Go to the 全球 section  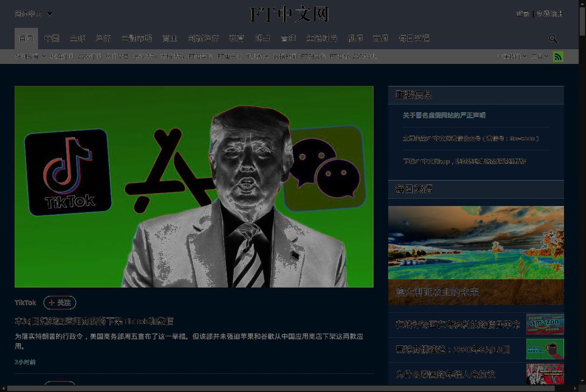pos(78,38)
